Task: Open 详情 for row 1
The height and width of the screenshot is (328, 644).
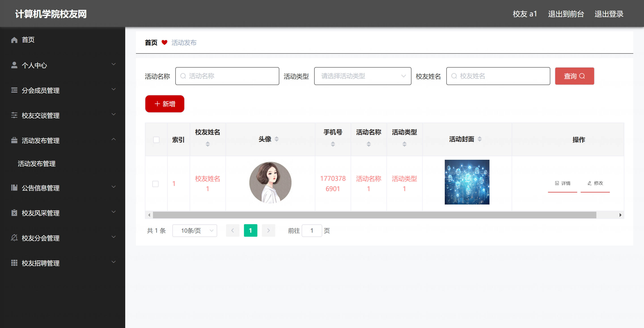Action: point(563,183)
